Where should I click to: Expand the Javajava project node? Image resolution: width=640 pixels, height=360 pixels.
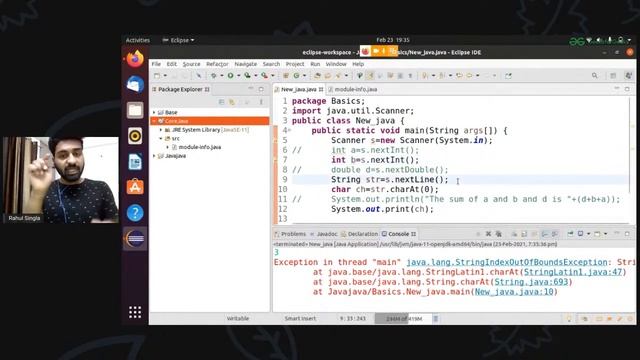(x=154, y=156)
